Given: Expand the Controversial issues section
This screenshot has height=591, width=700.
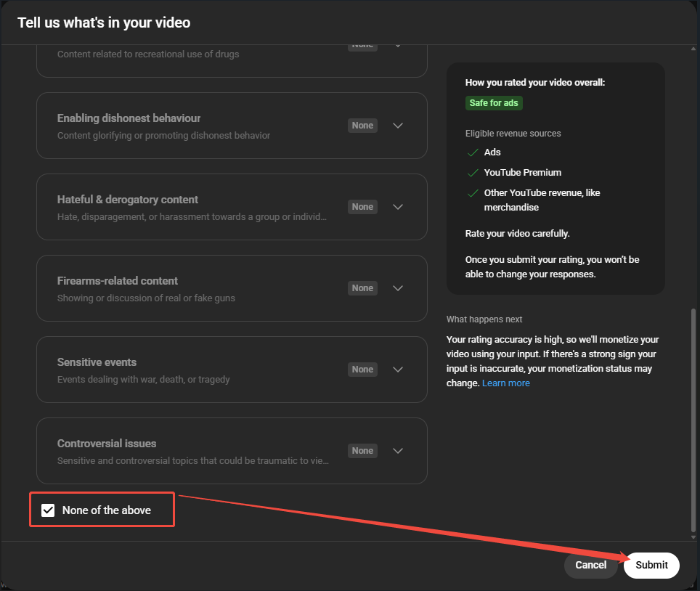Looking at the screenshot, I should click(x=398, y=450).
